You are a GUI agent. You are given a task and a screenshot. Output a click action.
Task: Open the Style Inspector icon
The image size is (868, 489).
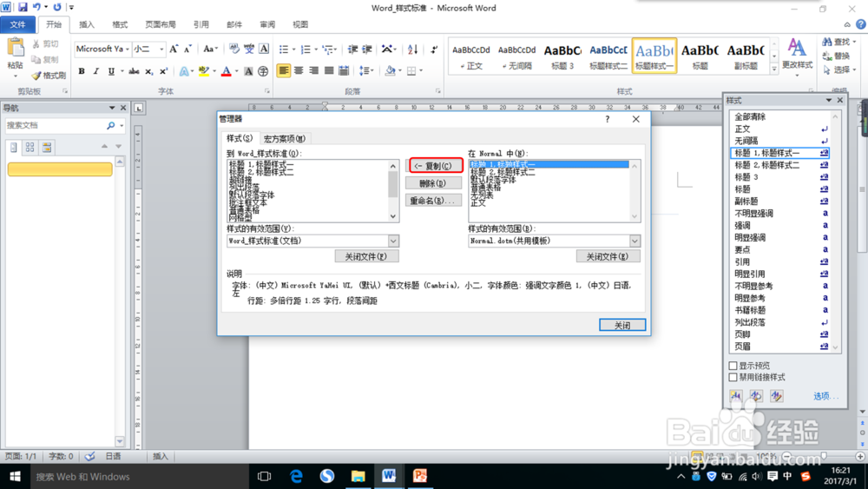[756, 396]
